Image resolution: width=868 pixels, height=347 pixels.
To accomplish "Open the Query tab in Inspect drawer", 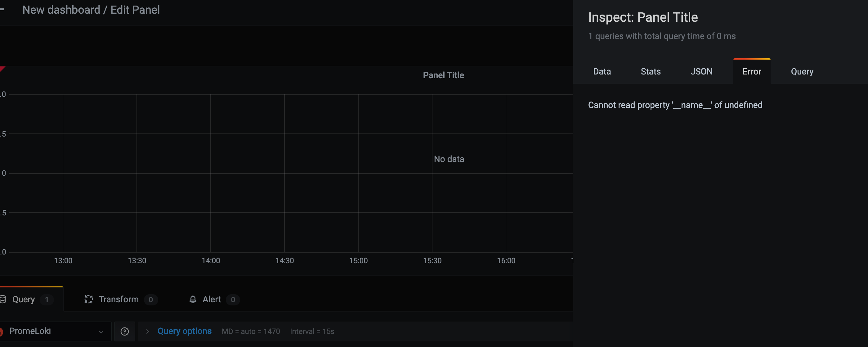I will 802,71.
